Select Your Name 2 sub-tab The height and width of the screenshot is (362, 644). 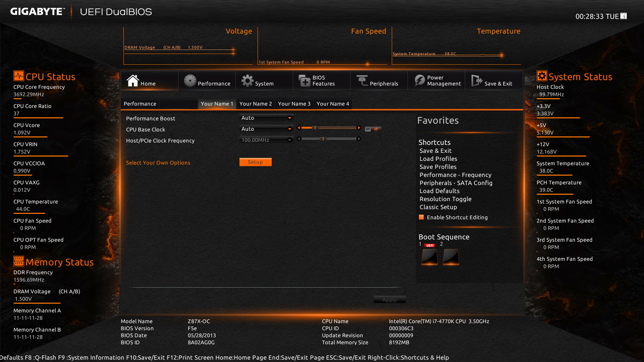(x=256, y=104)
